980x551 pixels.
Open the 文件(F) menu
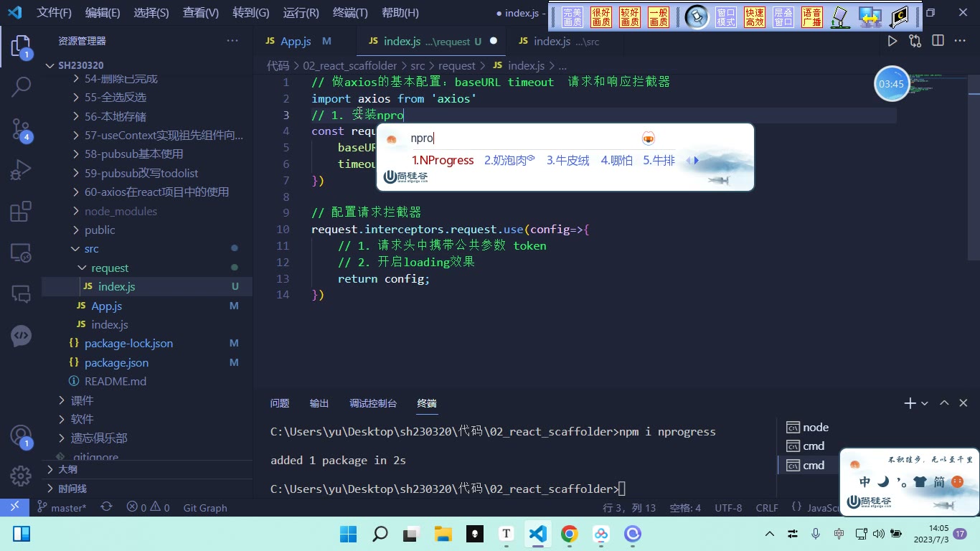pos(54,13)
